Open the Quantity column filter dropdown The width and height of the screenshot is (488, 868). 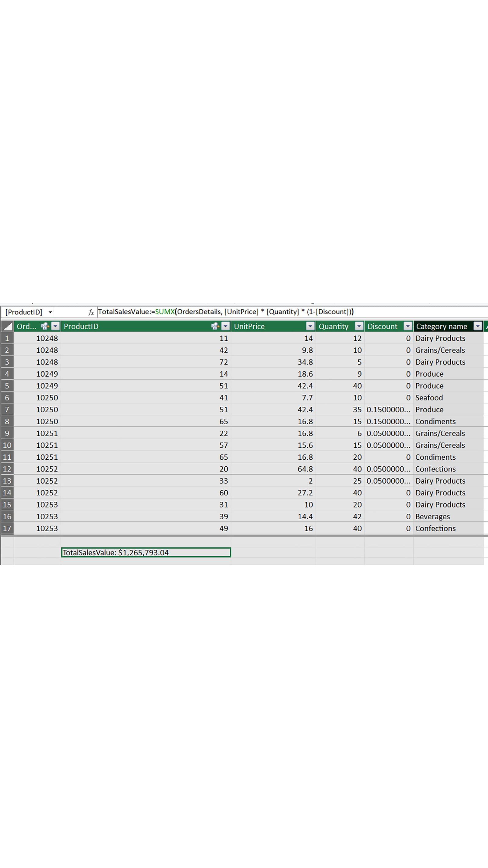point(359,326)
